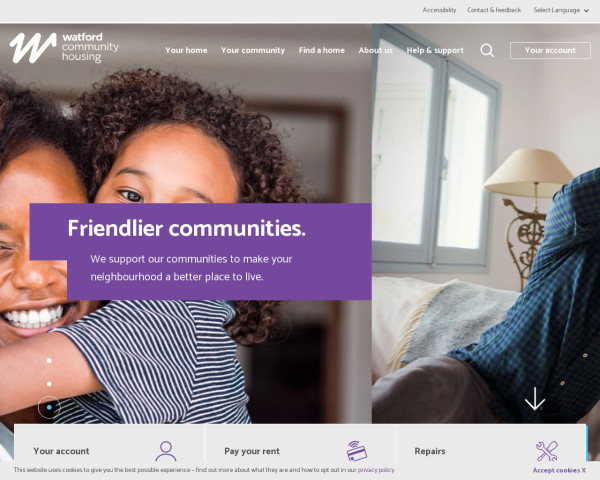Screen dimensions: 600x480
Task: Click the Watford Community Housing logo
Action: coord(64,48)
